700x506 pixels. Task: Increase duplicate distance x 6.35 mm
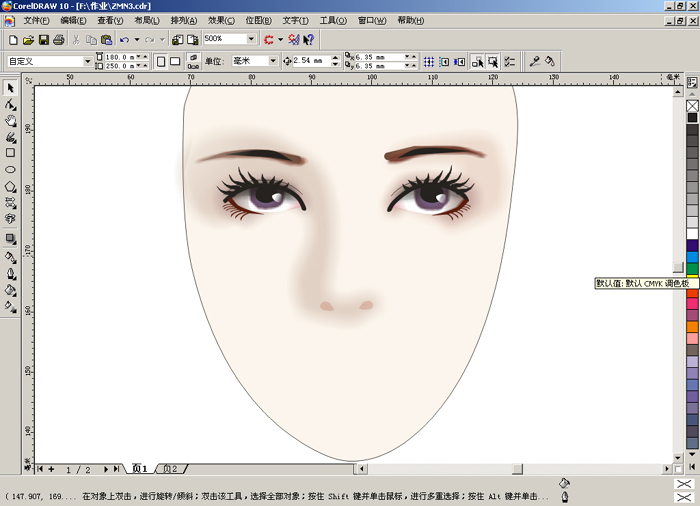click(413, 57)
